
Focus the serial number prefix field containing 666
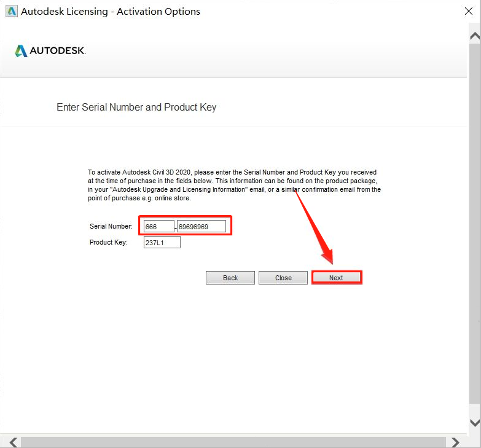tap(158, 227)
